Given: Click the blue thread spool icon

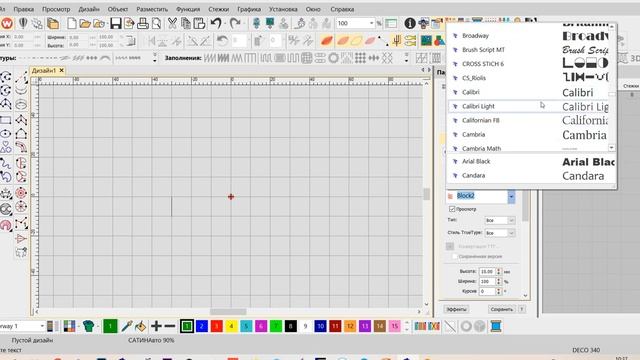Looking at the screenshot, I should point(496,326).
